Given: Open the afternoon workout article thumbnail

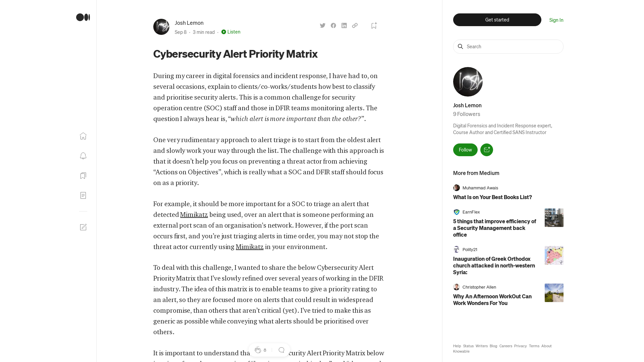Looking at the screenshot, I should tap(554, 293).
